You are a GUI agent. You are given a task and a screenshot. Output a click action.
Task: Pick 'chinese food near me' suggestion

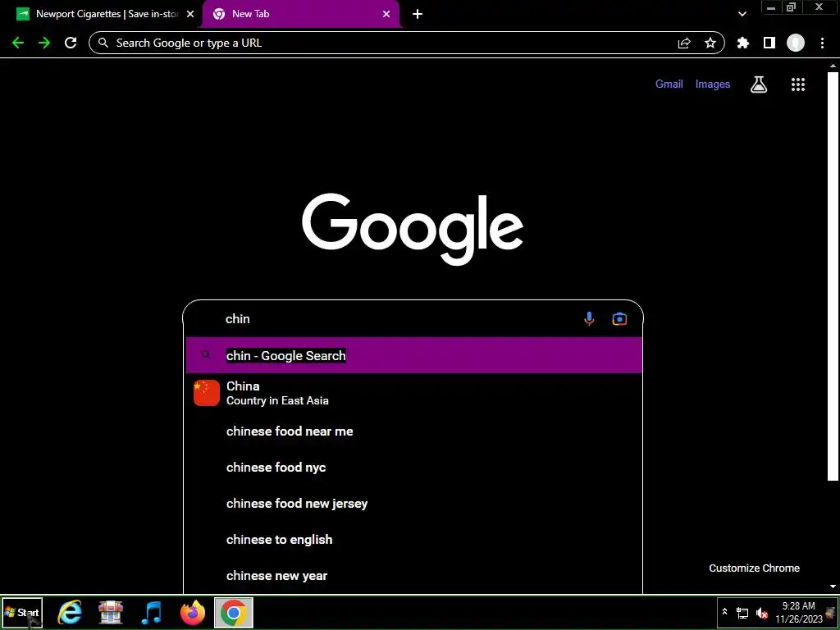tap(413, 431)
